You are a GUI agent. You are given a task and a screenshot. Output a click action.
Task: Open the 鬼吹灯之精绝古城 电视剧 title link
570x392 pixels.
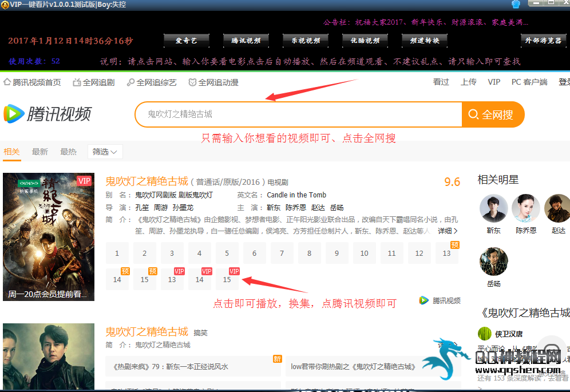147,181
